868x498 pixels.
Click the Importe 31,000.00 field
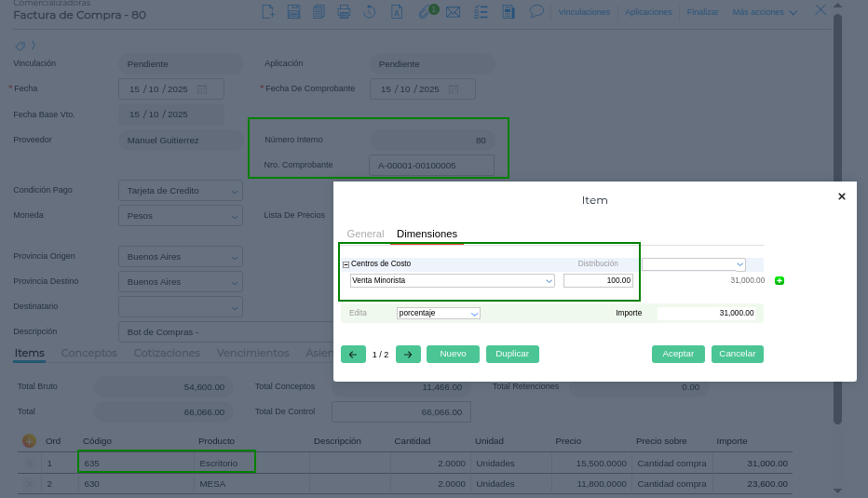pyautogui.click(x=708, y=314)
